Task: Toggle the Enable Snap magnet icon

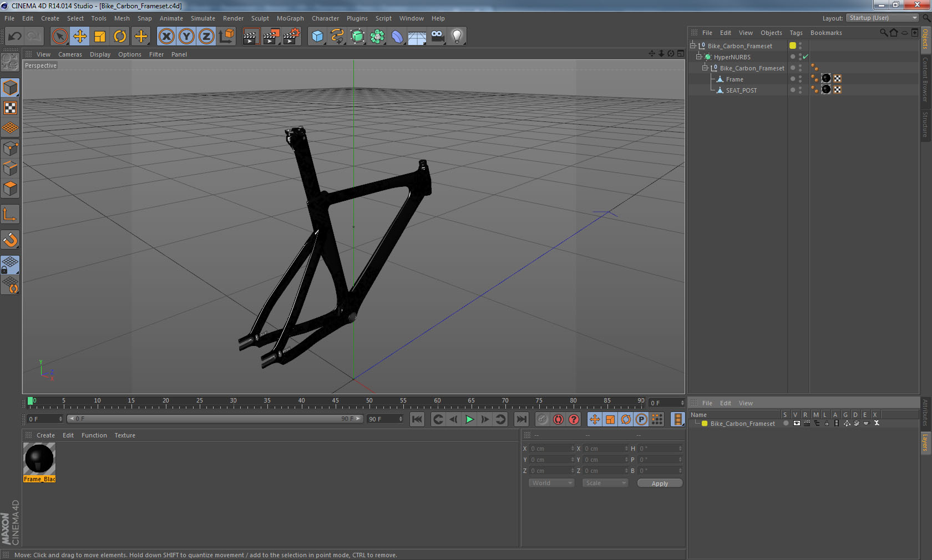Action: coord(10,240)
